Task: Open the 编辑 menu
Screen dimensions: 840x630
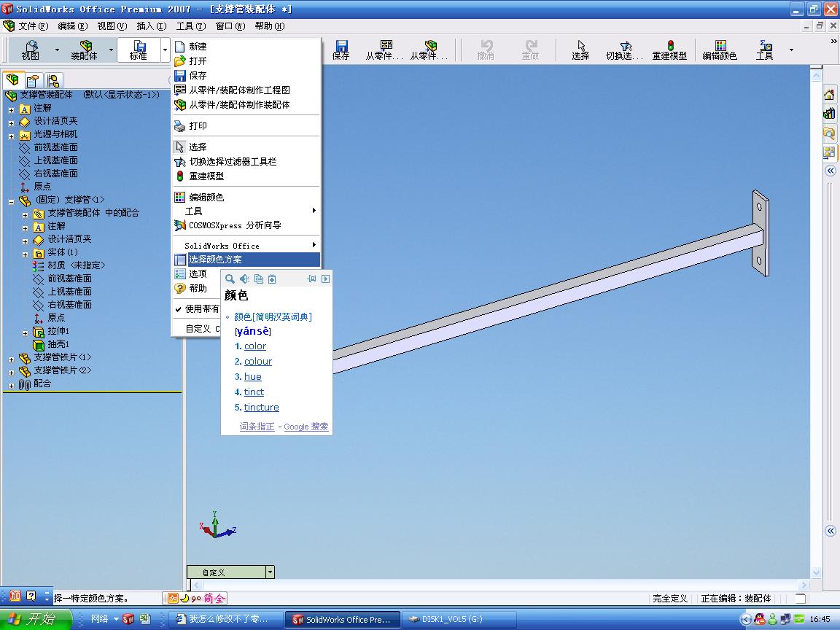Action: [x=72, y=26]
